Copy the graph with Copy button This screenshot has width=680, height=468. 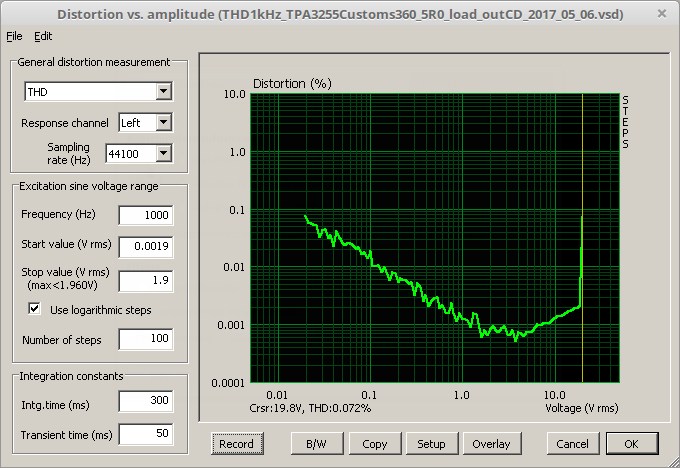coord(375,444)
